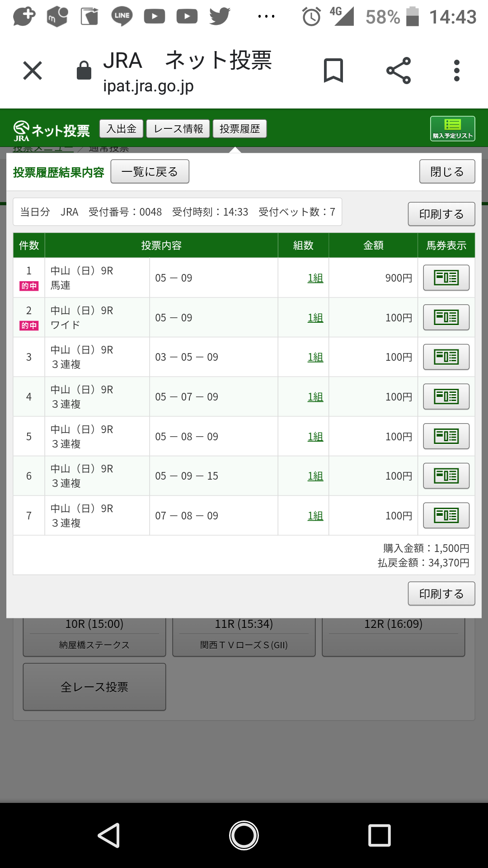Open the レース情報 menu tab
Screen dimensions: 488x868
click(x=178, y=129)
